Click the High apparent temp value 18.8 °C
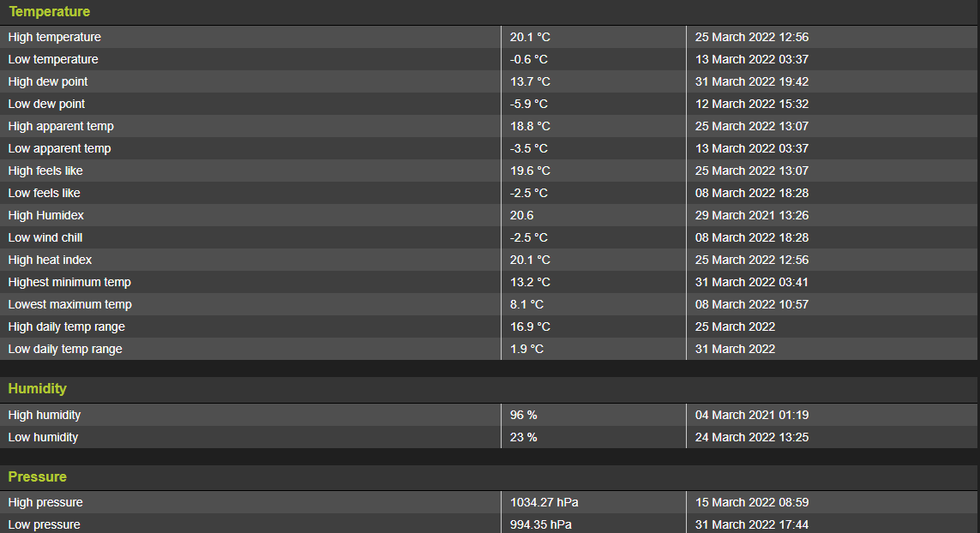Screen dimensions: 980x533 pyautogui.click(x=530, y=126)
